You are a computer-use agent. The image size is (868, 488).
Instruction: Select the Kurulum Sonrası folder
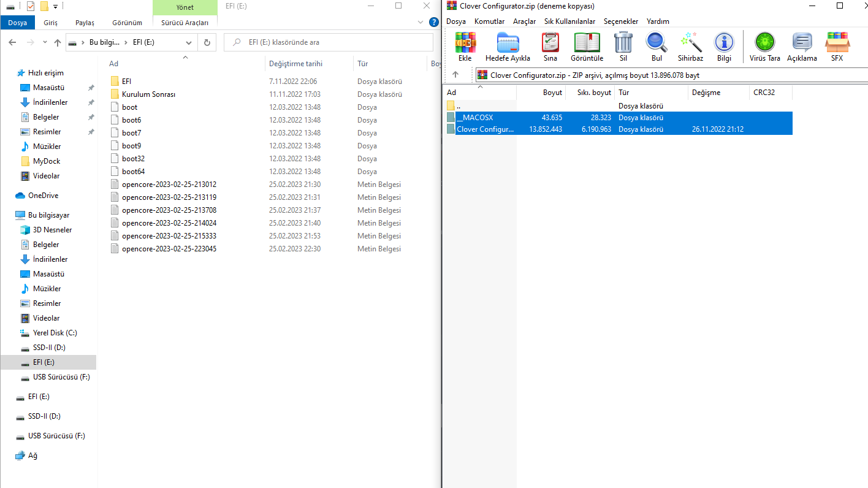pos(148,94)
